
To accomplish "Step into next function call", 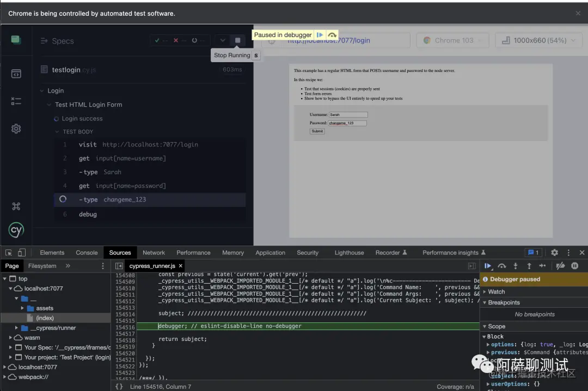I will pos(516,266).
